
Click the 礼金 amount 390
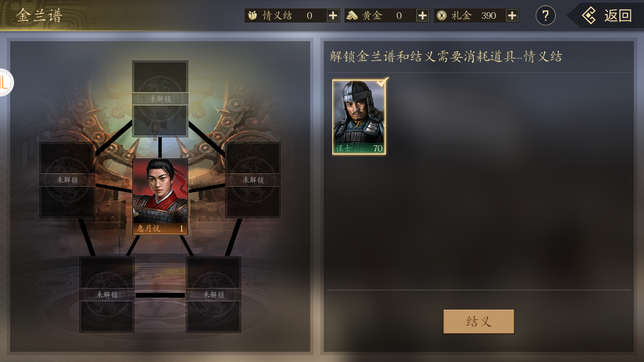click(488, 16)
